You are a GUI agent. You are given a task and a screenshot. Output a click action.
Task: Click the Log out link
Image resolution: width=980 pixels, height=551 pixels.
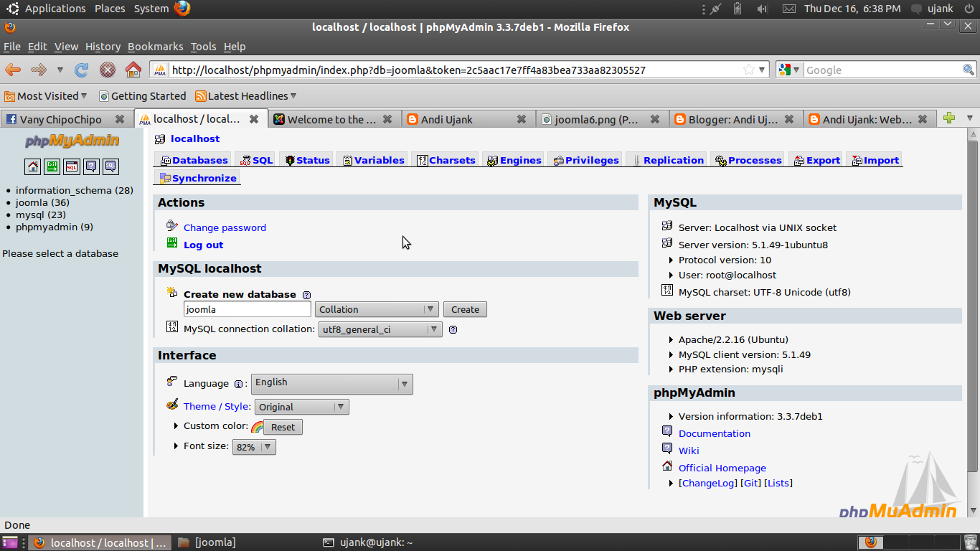(203, 245)
